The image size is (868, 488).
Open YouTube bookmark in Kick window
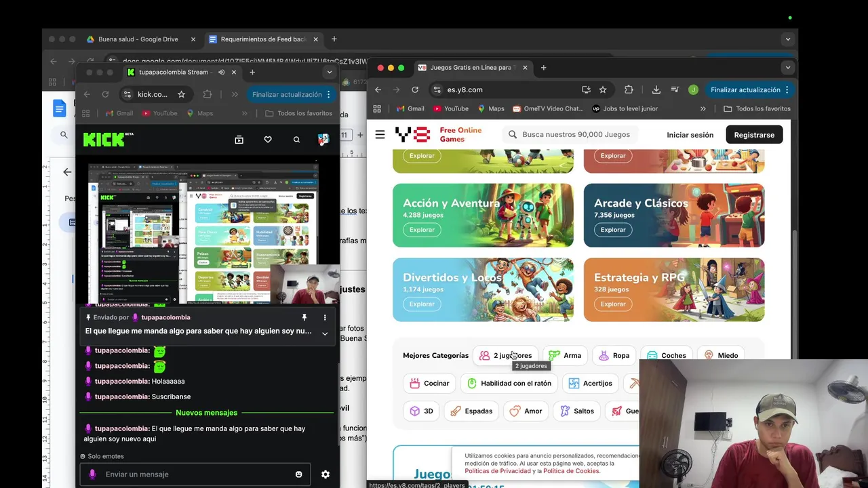(159, 113)
